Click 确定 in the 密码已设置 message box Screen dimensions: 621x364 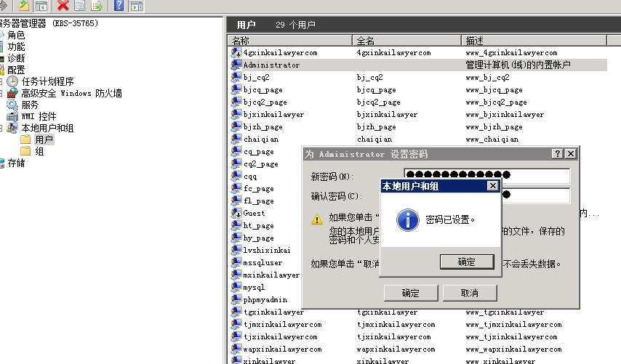pos(466,262)
